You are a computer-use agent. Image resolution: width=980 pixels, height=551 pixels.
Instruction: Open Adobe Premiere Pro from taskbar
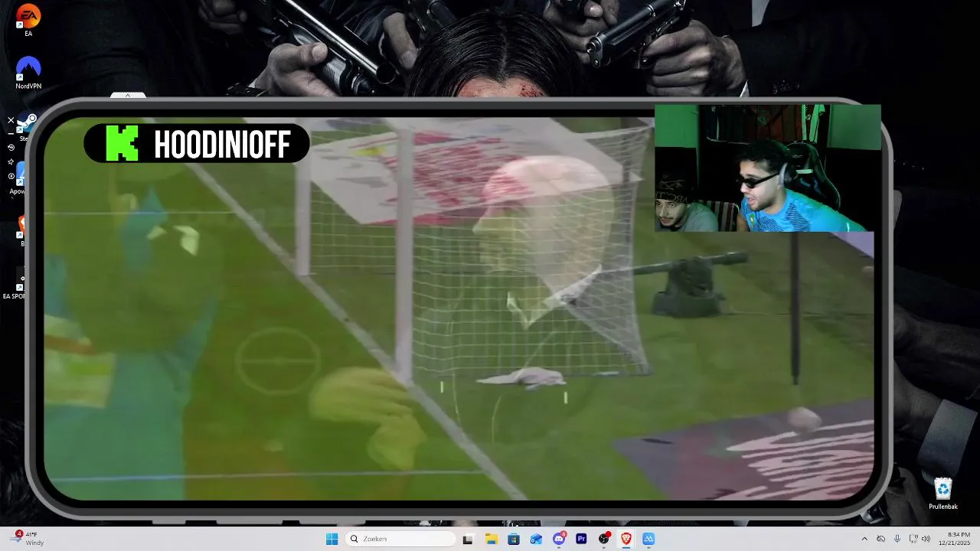coord(581,539)
